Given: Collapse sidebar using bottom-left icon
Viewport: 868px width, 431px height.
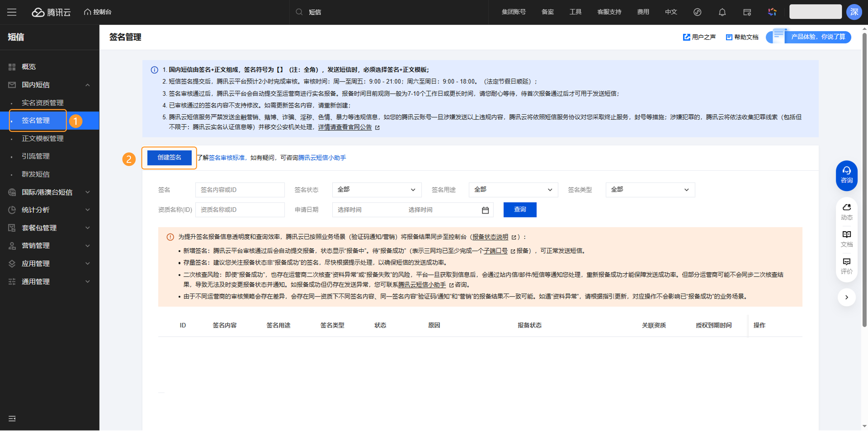Looking at the screenshot, I should click(x=12, y=419).
